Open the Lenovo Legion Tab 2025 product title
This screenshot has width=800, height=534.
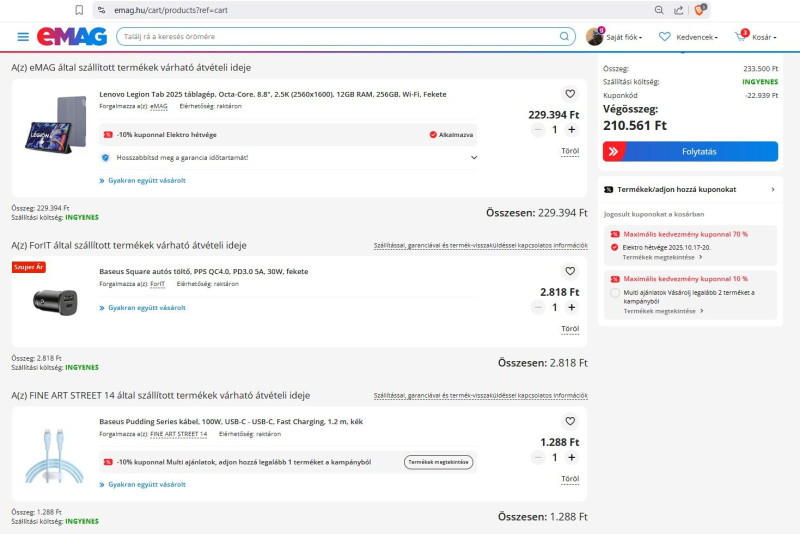(x=272, y=94)
